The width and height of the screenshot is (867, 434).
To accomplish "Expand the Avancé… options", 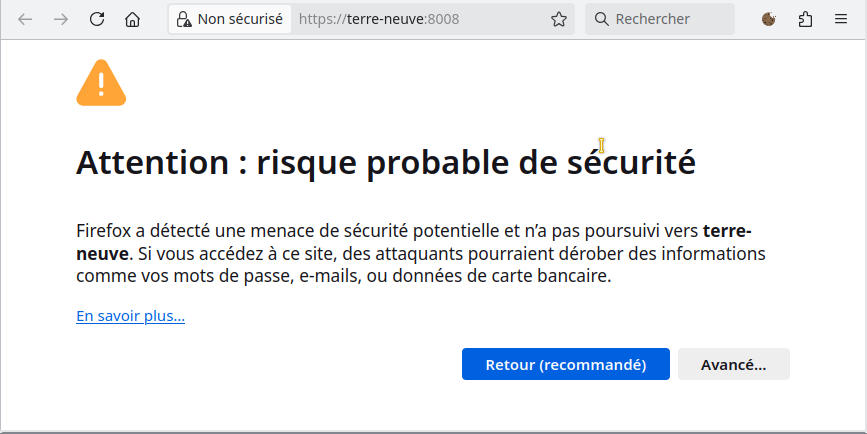I will pyautogui.click(x=734, y=364).
